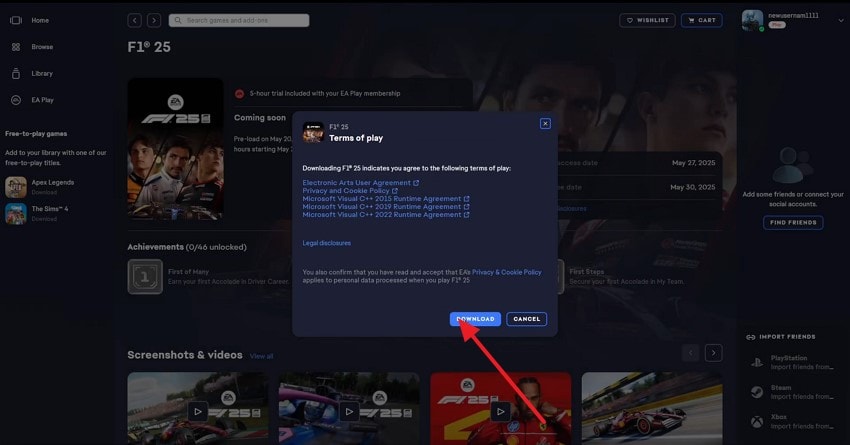
Task: Click the Apex Legends thumbnail icon
Action: (x=16, y=187)
